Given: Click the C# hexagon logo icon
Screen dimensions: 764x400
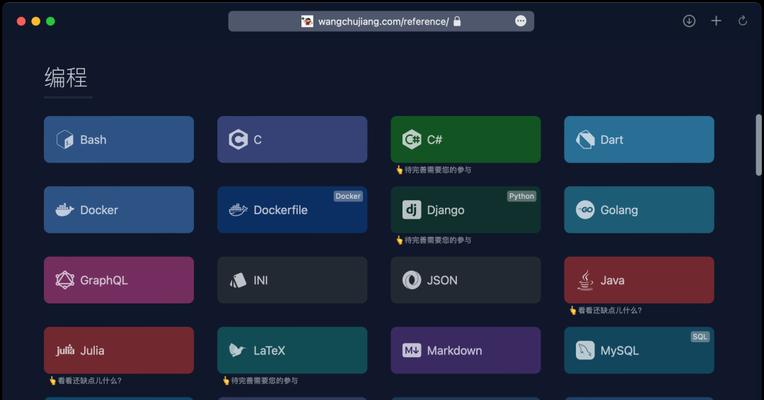Looking at the screenshot, I should (x=411, y=140).
